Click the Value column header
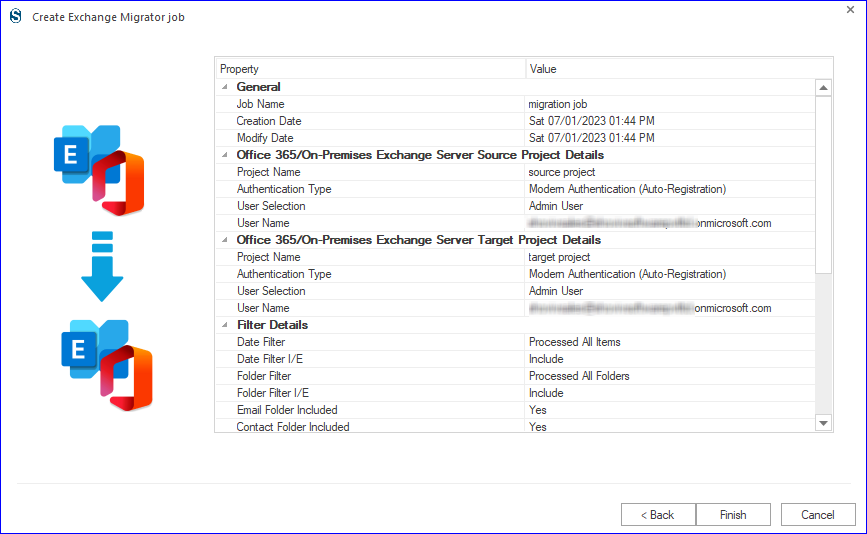Image resolution: width=867 pixels, height=534 pixels. [x=679, y=69]
